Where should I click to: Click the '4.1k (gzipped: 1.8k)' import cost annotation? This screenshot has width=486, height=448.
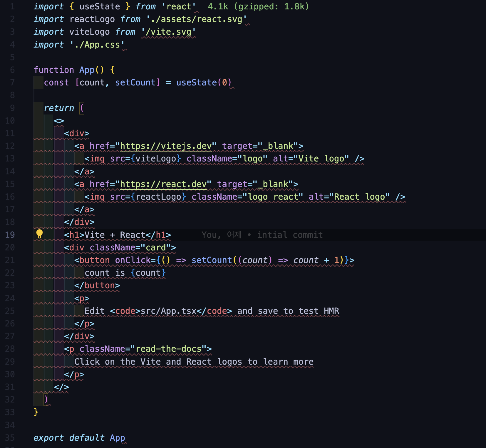(x=258, y=6)
